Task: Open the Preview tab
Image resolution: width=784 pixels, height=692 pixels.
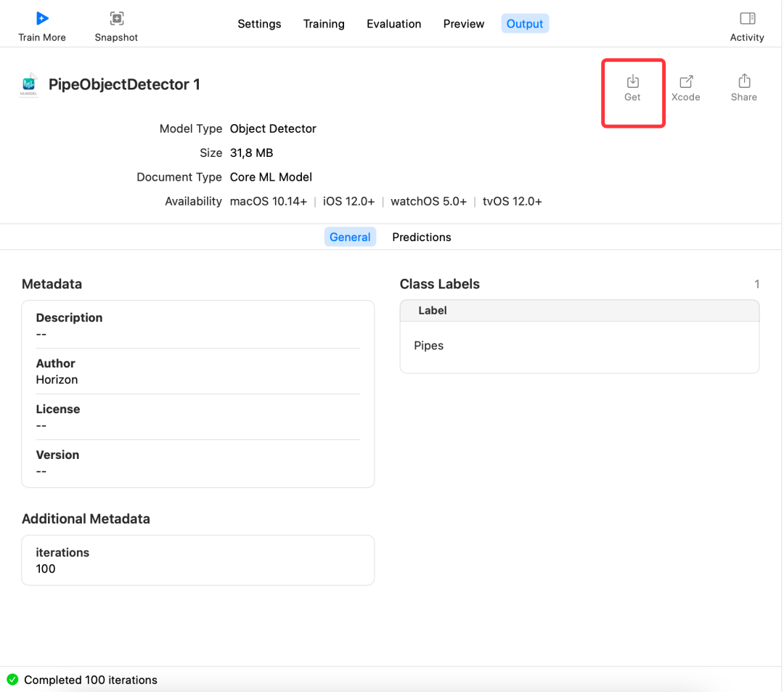Action: pyautogui.click(x=463, y=24)
